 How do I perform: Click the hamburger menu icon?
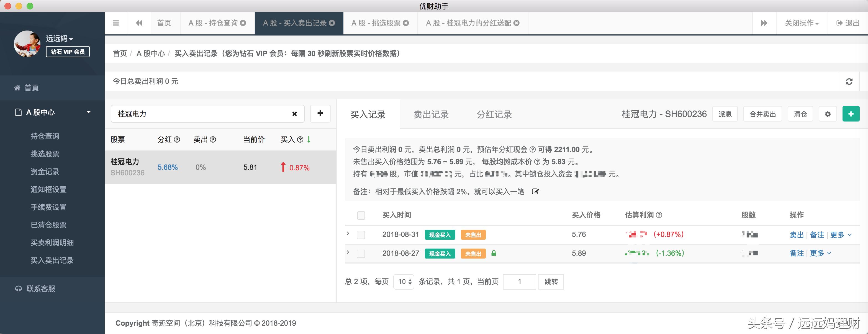click(x=115, y=22)
